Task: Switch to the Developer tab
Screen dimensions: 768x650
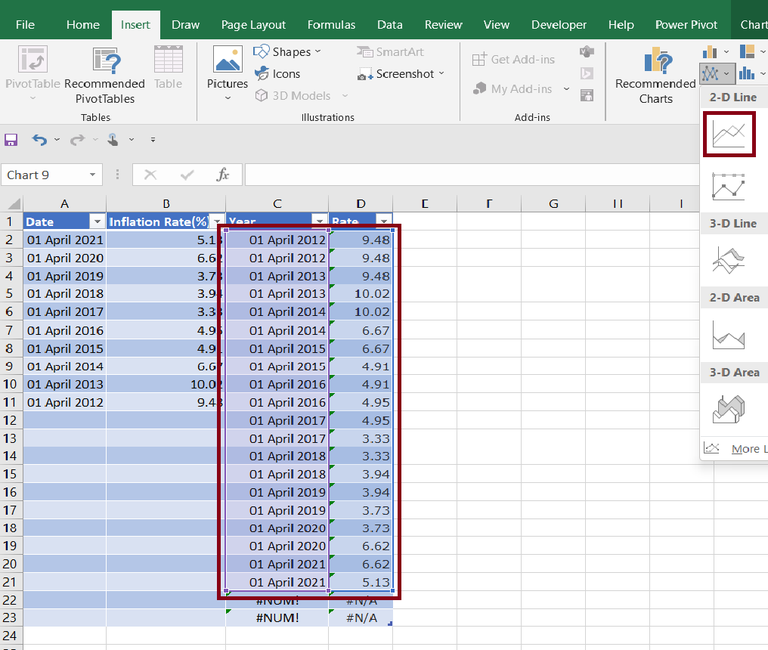Action: click(x=559, y=24)
